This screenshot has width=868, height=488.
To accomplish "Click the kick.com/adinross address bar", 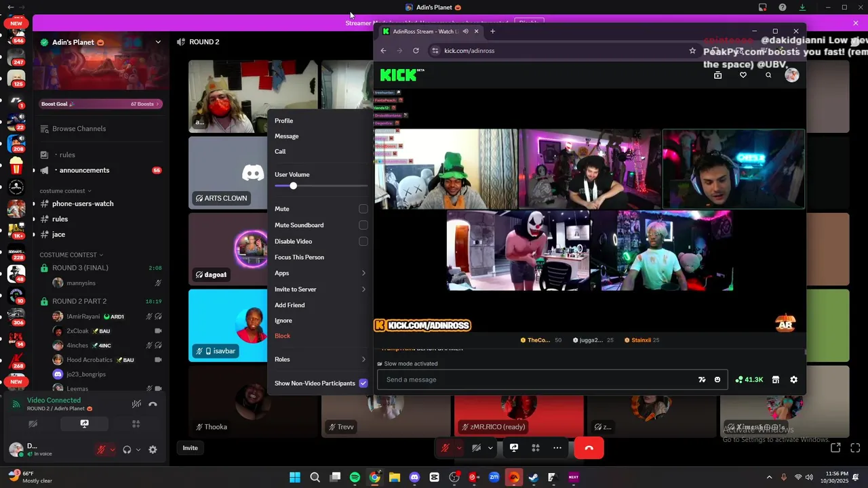I will click(557, 50).
